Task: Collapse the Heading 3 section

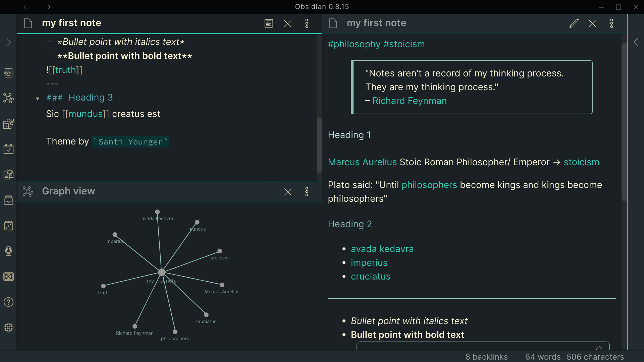Action: click(x=38, y=99)
